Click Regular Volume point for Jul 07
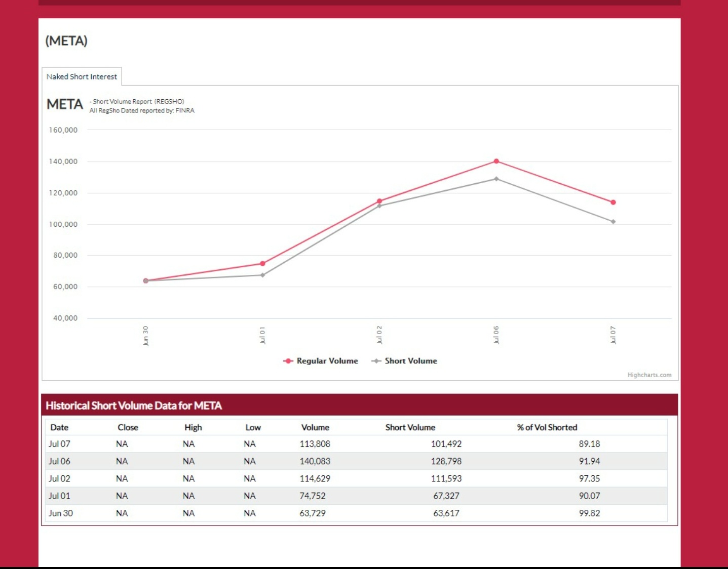The width and height of the screenshot is (728, 569). [613, 202]
